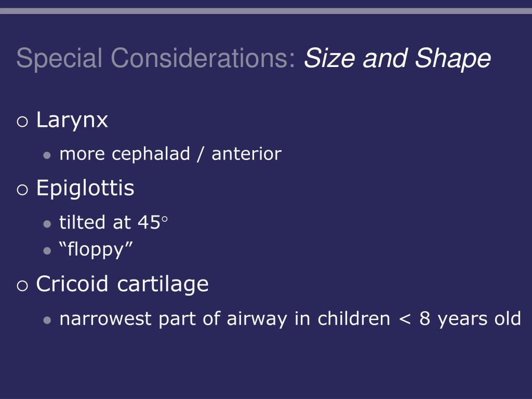Click the hollow bullet beside Cricoid cartilage
Image resolution: width=532 pixels, height=399 pixels.
click(22, 285)
